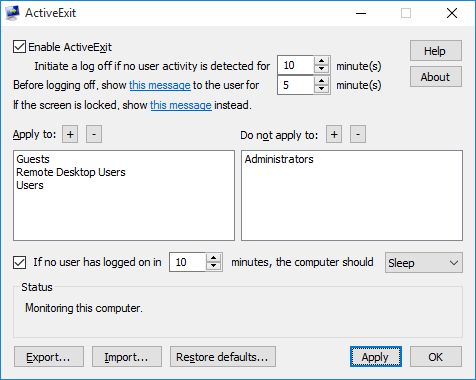Open the About dialog

click(x=436, y=77)
